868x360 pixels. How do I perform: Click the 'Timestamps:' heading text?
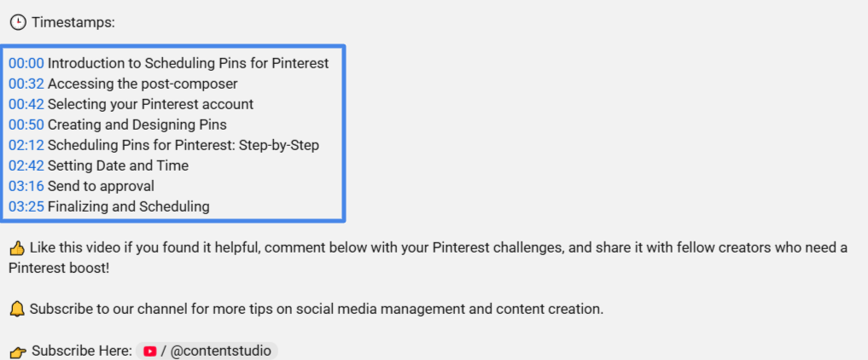click(73, 23)
